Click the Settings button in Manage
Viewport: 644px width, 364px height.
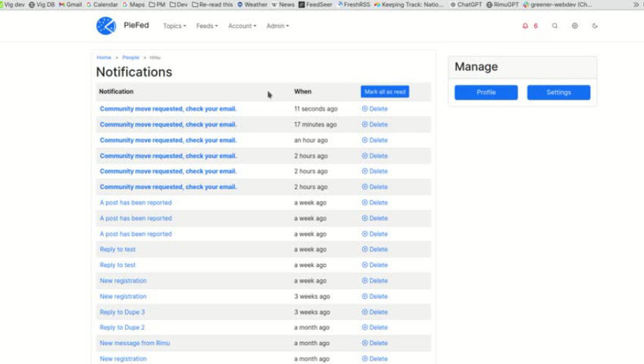pyautogui.click(x=558, y=93)
